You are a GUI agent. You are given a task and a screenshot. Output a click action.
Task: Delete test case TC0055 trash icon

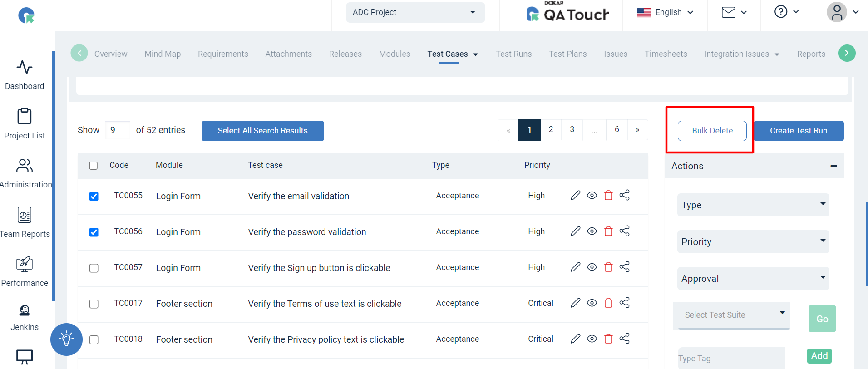pos(608,195)
